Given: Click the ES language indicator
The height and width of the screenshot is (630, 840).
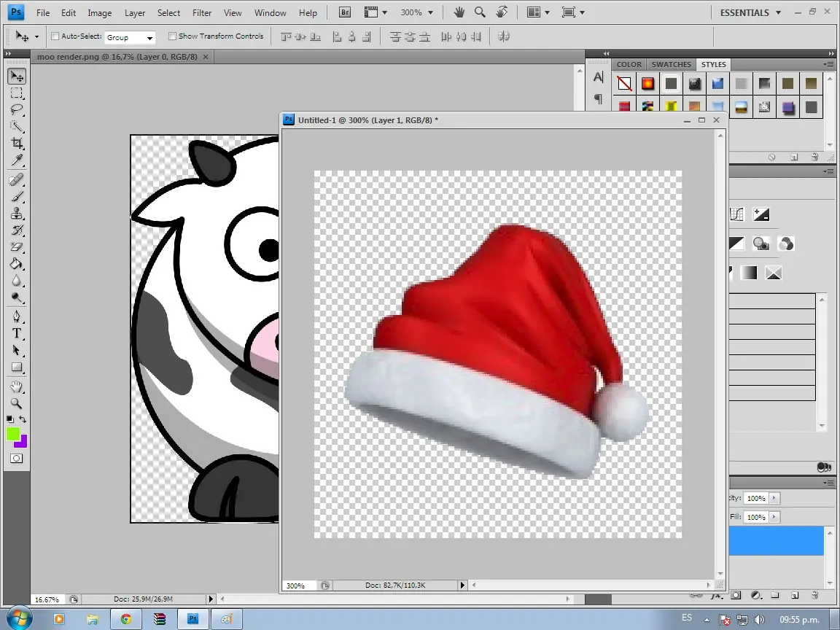Looking at the screenshot, I should 687,618.
